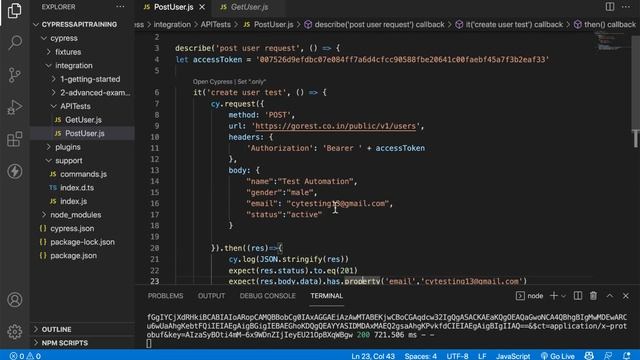Open the lightning bolt extension view

coord(15,171)
